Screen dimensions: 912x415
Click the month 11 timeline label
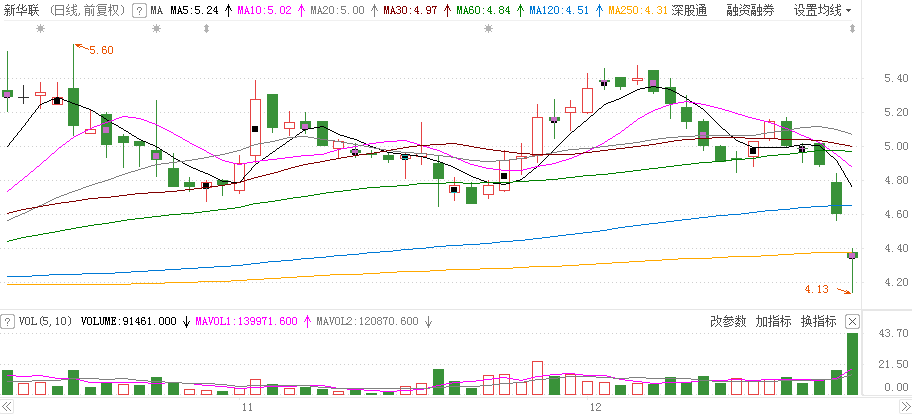(247, 407)
